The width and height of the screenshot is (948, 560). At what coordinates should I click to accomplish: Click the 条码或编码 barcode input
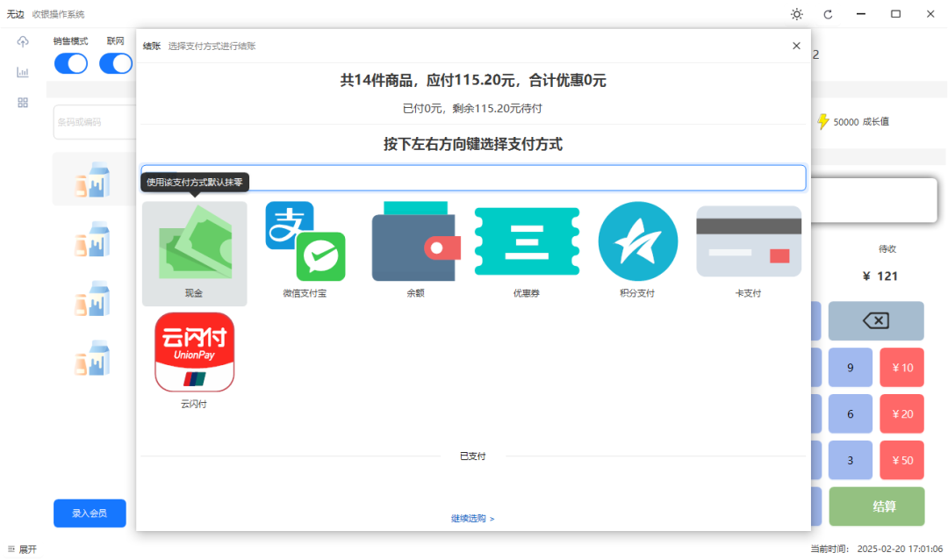[94, 122]
